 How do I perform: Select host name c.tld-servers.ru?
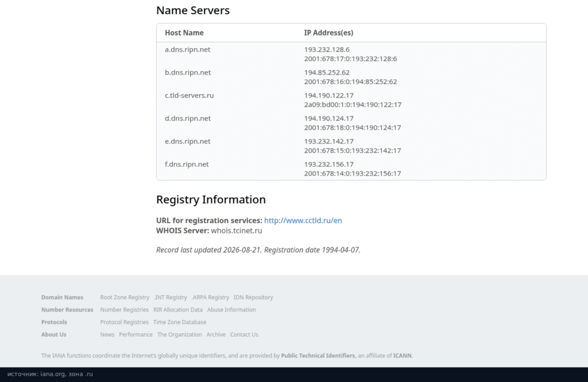coord(189,95)
